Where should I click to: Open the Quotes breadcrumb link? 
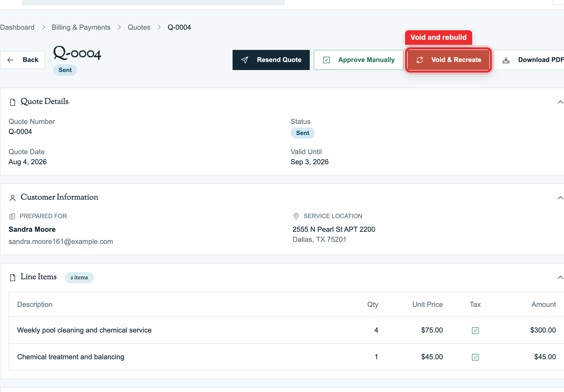point(139,27)
